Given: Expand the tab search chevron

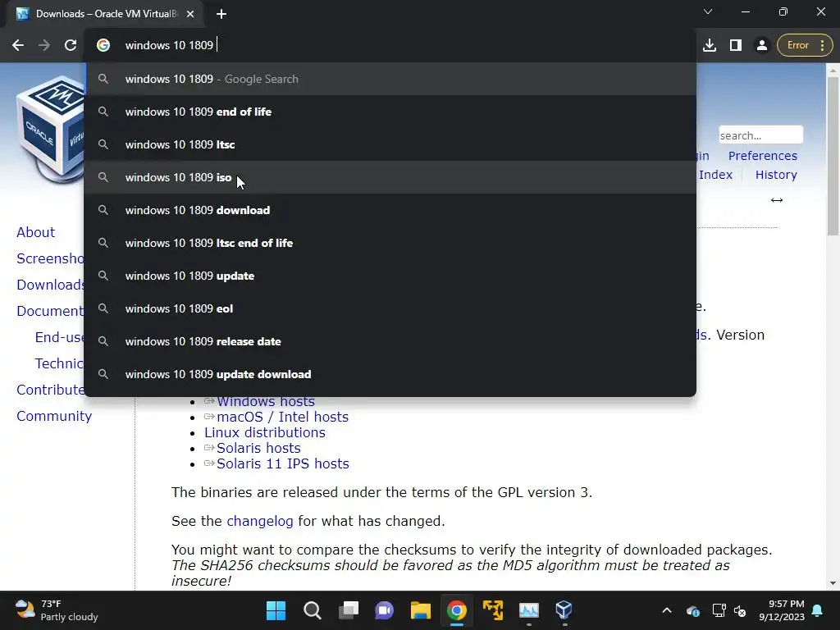Looking at the screenshot, I should point(708,11).
